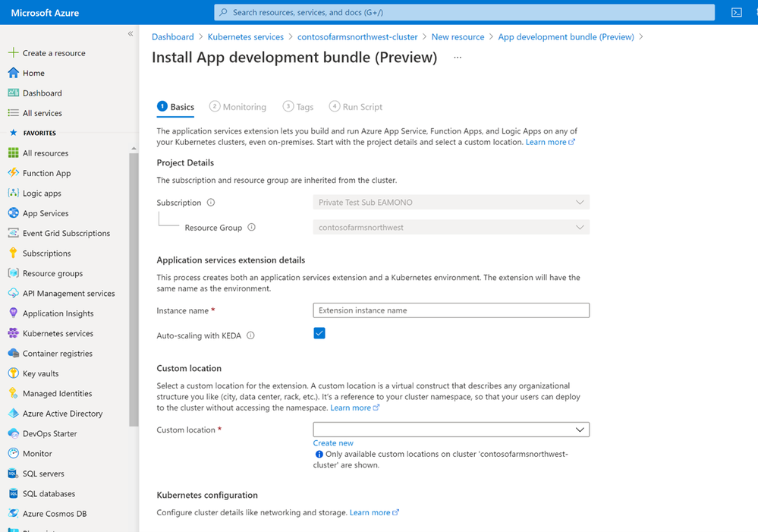Image resolution: width=758 pixels, height=532 pixels.
Task: Click the Create new link
Action: coord(333,443)
